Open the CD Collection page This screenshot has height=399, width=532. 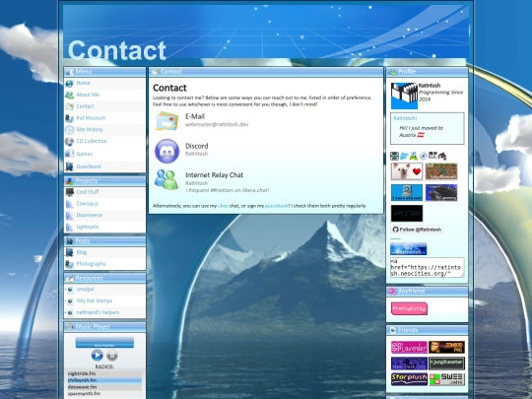click(x=92, y=141)
